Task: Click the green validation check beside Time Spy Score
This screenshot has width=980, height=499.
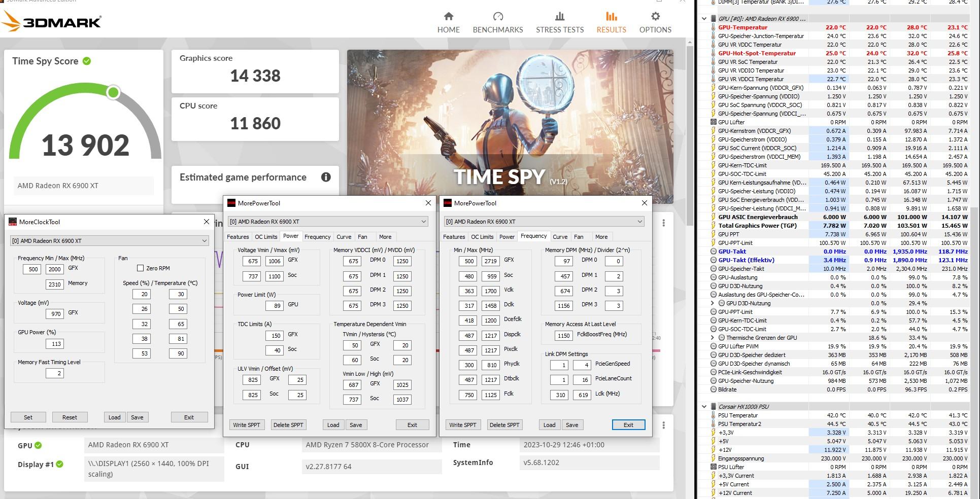Action: [87, 61]
